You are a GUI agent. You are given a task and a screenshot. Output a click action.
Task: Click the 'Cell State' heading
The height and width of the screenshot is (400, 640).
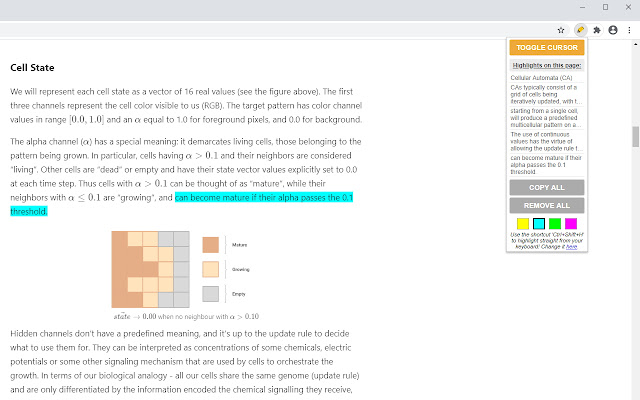[x=32, y=68]
